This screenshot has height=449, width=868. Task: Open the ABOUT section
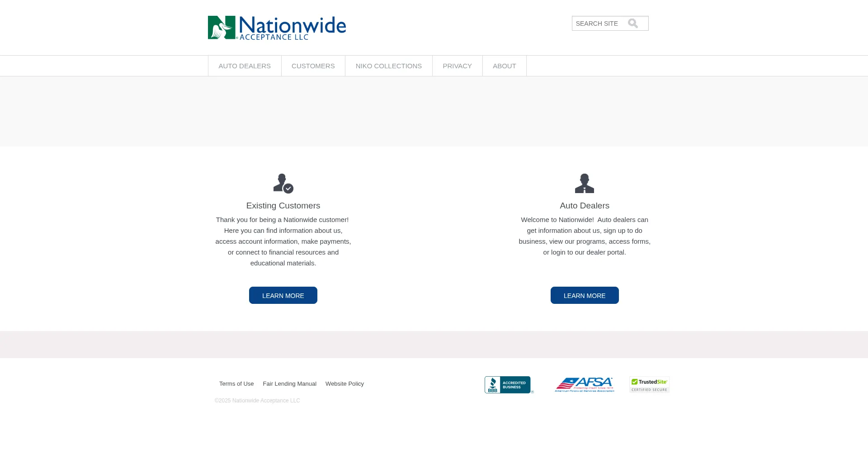pos(504,66)
